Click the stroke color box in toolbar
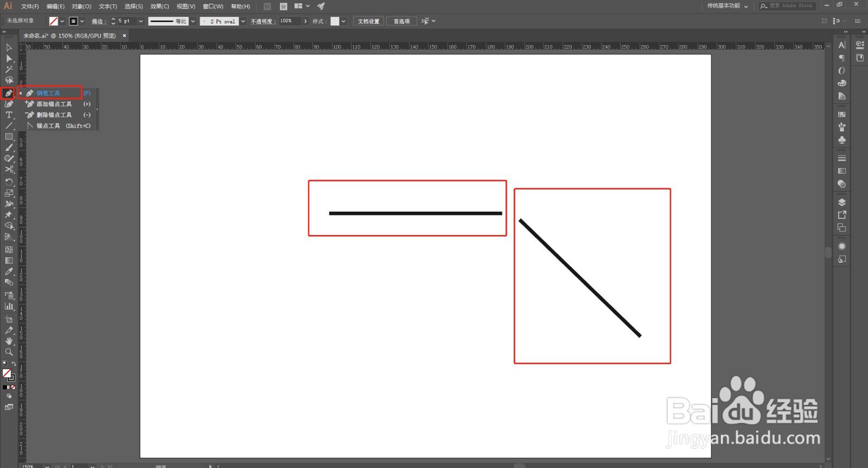Screen dimensions: 868x468 point(12,378)
